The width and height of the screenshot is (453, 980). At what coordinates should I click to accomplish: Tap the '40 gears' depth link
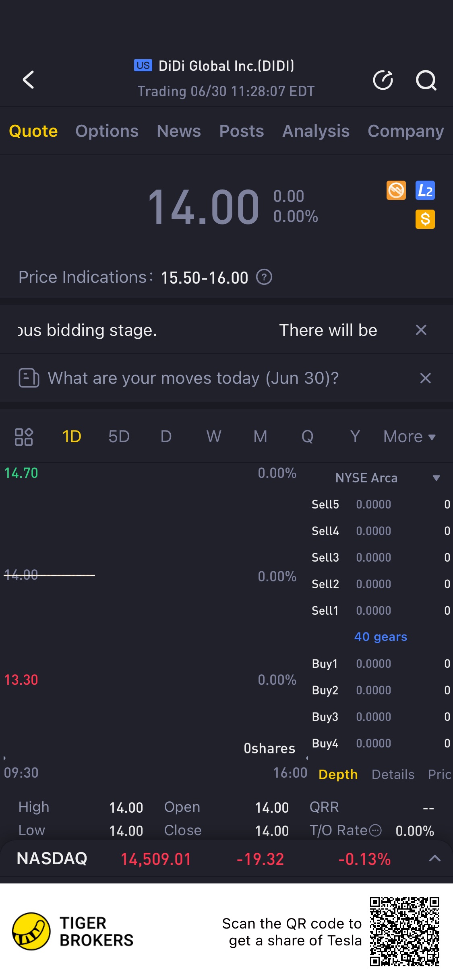381,637
